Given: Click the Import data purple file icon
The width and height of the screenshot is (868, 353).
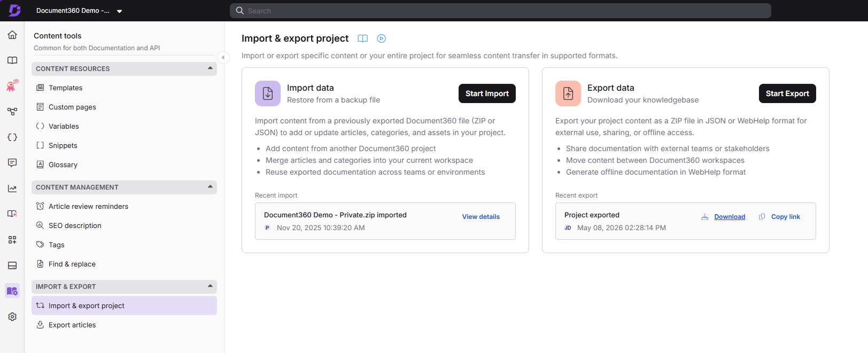Looking at the screenshot, I should coord(268,93).
